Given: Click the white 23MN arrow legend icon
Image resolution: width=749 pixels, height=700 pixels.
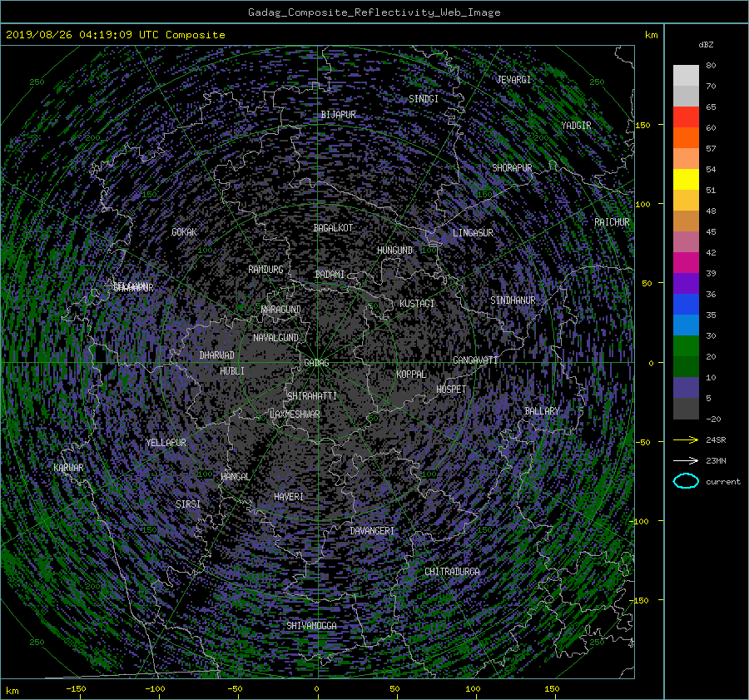Looking at the screenshot, I should 686,460.
